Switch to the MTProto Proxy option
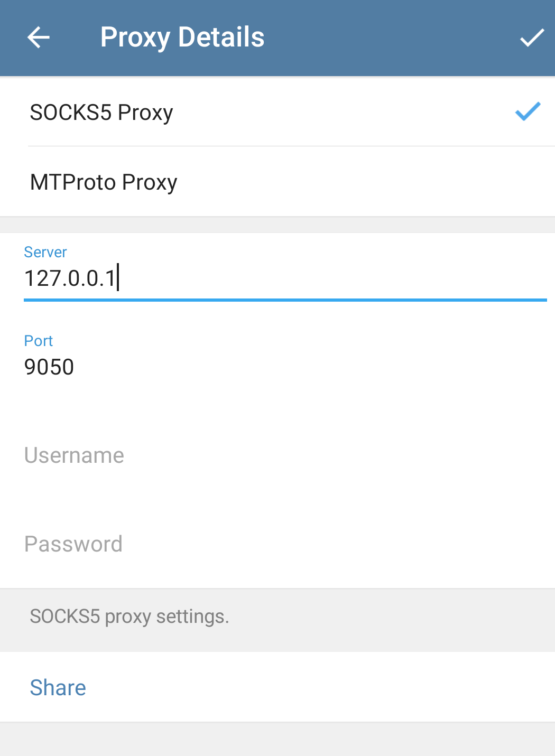The height and width of the screenshot is (756, 555). coord(104,182)
